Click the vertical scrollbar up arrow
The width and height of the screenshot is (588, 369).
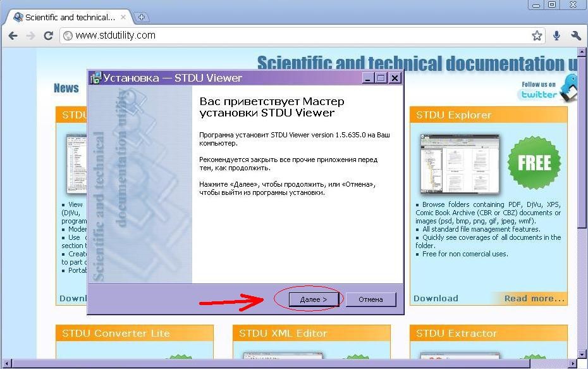[x=582, y=51]
